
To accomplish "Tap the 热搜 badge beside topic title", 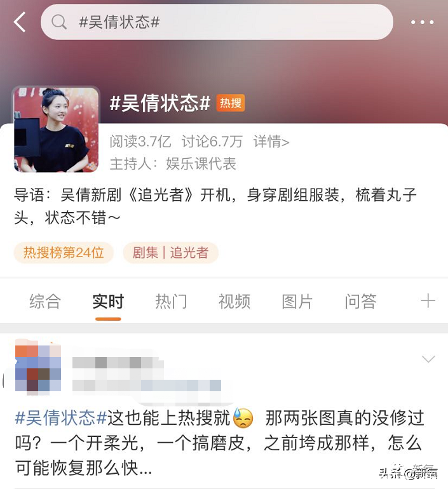I will pyautogui.click(x=231, y=103).
